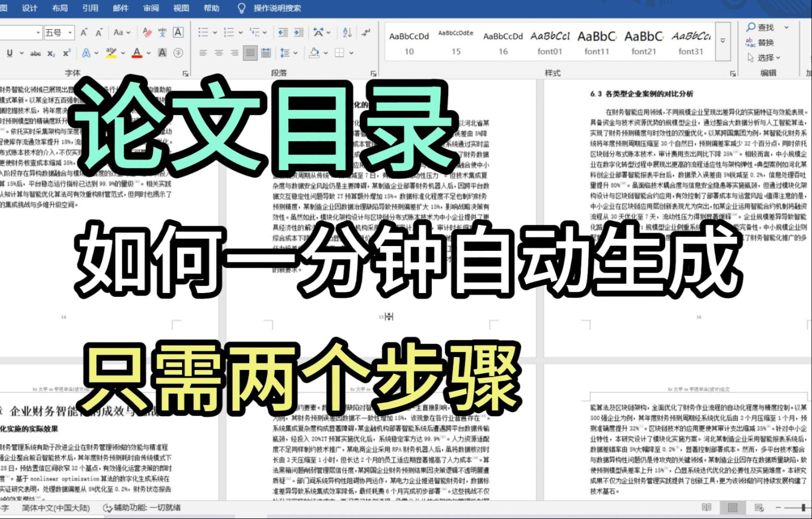Toggle underline formatting
The image size is (812, 519).
click(10, 53)
